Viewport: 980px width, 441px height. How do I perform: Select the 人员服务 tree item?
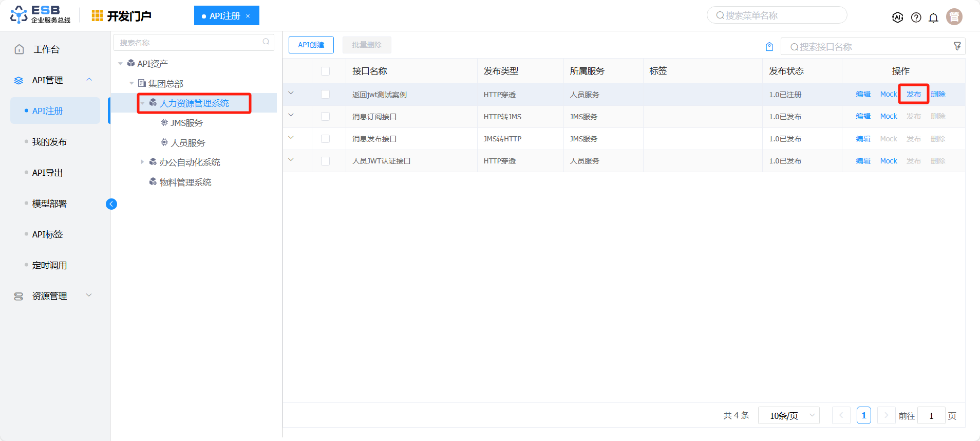187,143
